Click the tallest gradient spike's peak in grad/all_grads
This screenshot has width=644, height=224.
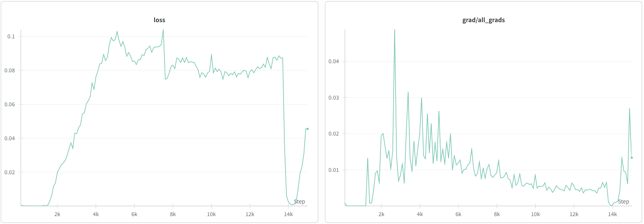[395, 30]
